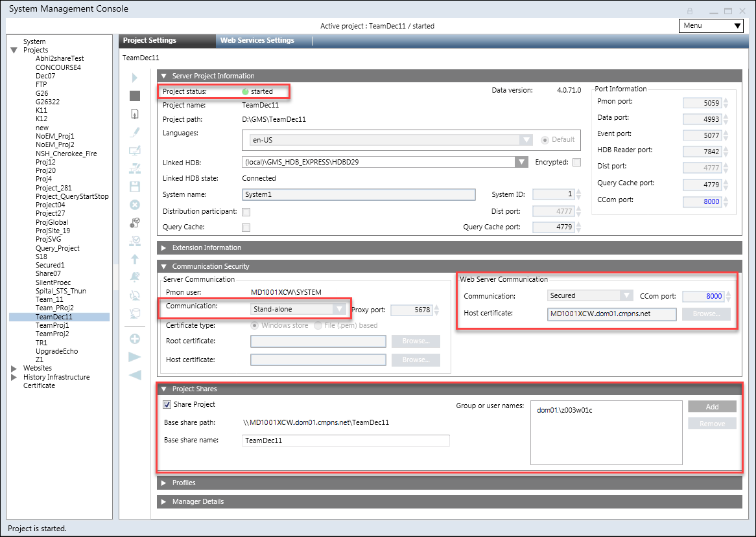Click the Start project play icon
The image size is (756, 537).
click(x=135, y=78)
